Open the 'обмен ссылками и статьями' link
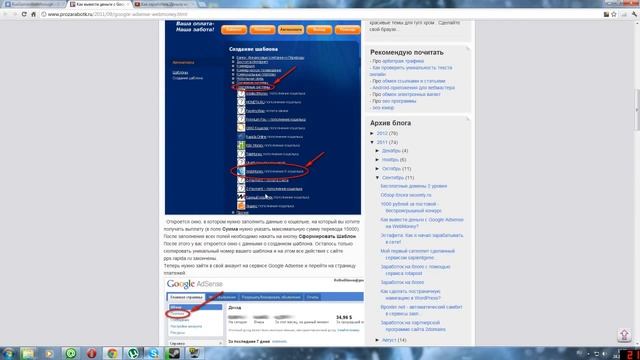 413,81
